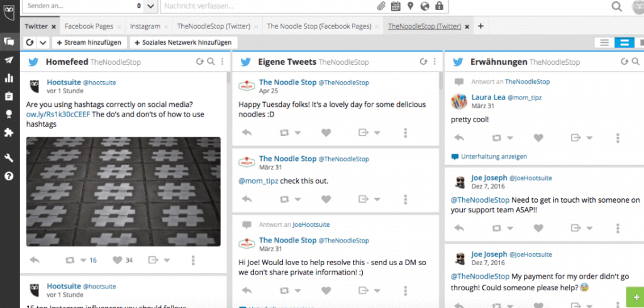Open Campaigns ribbon icon in sidebar

click(x=9, y=114)
